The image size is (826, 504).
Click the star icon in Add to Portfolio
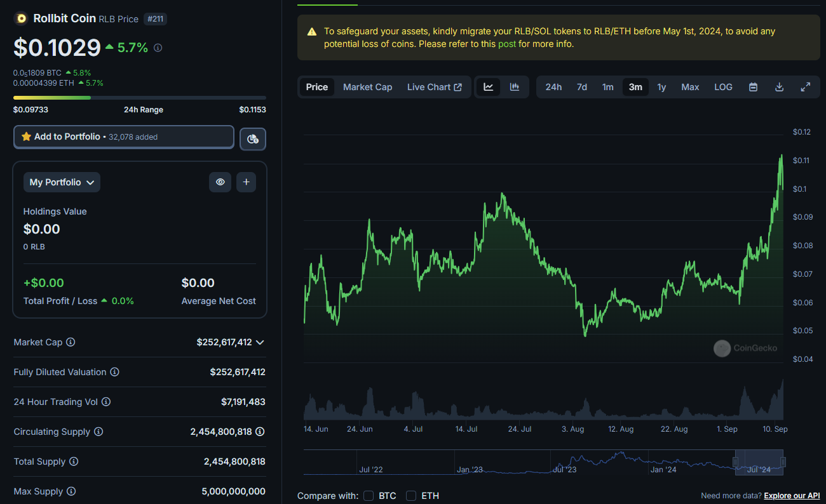point(26,136)
